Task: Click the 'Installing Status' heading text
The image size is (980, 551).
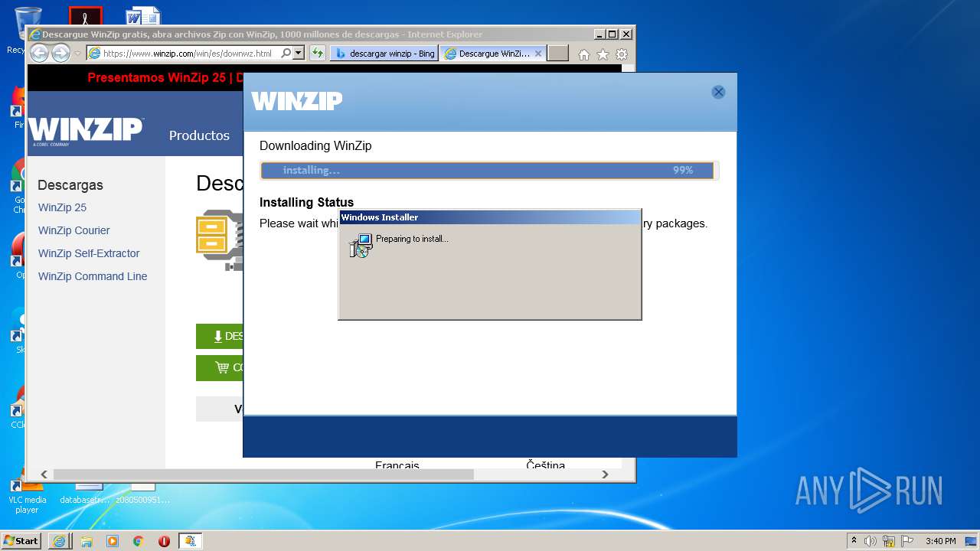Action: [x=306, y=202]
